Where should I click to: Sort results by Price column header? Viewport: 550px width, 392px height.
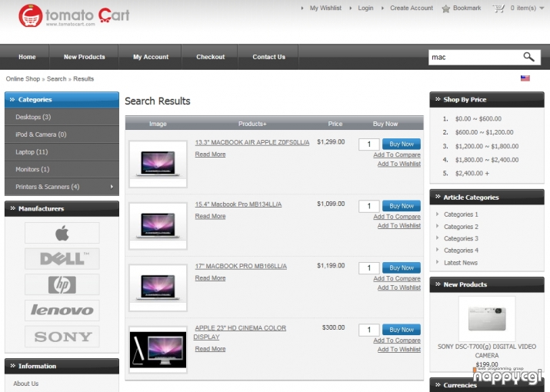click(335, 124)
